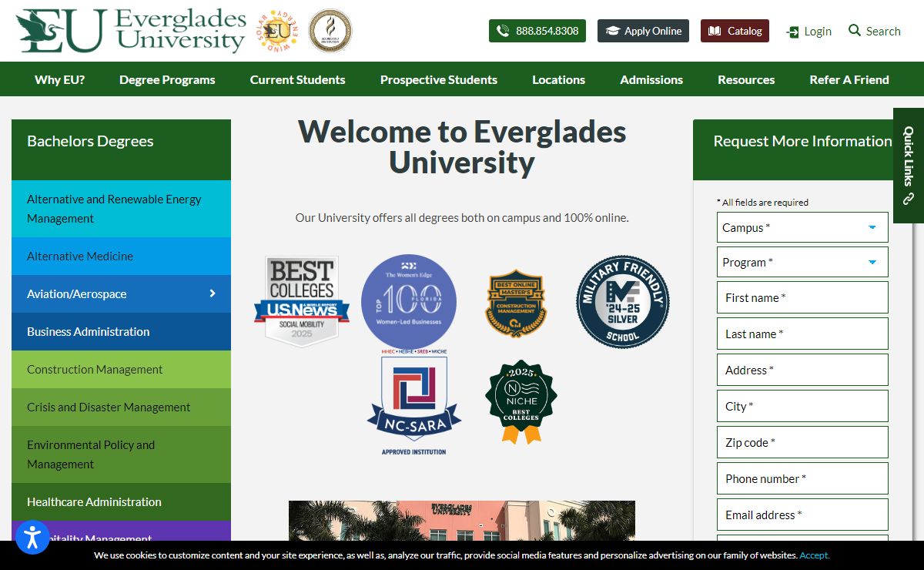Click the solar wind energy EU badge
The image size is (924, 570).
pyautogui.click(x=278, y=31)
